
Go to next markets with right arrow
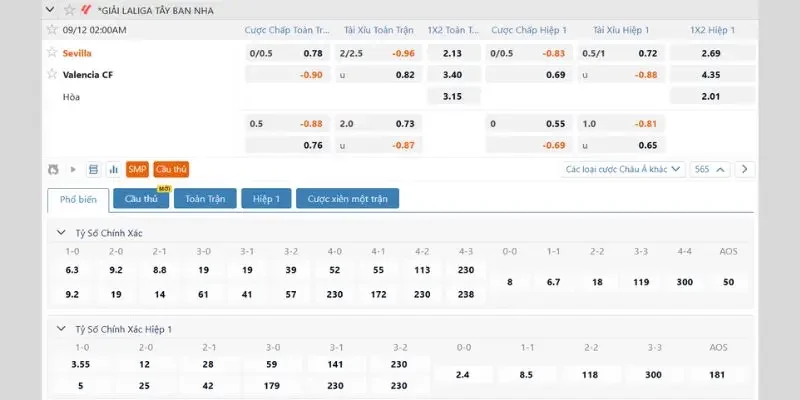(x=745, y=169)
